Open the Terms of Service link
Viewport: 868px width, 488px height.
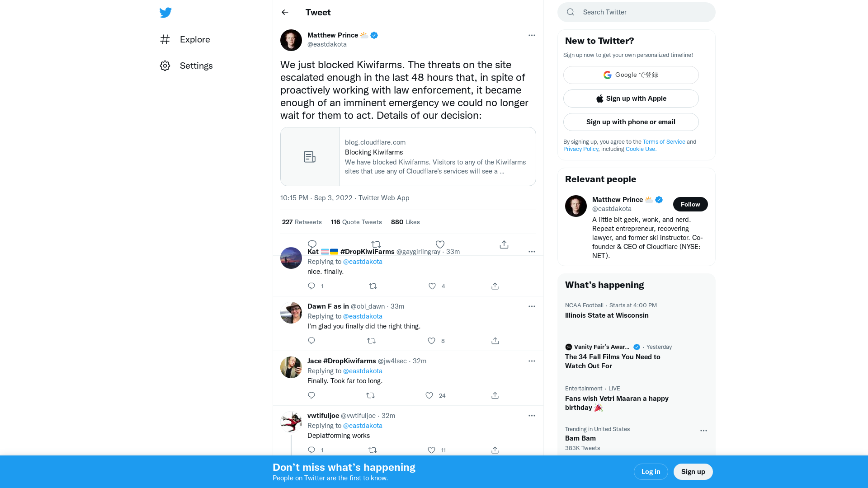[x=664, y=141]
